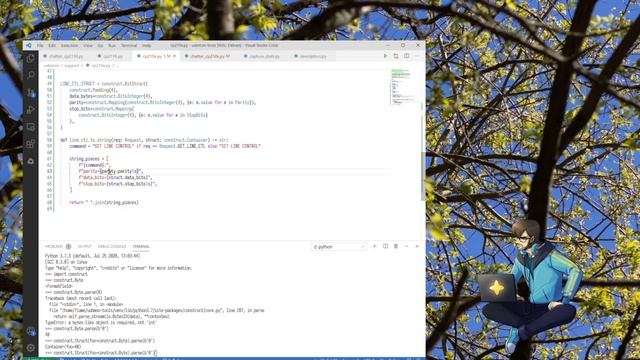Click the 'def line_ctl_to_string' line 58
Image resolution: width=640 pixels, height=360 pixels.
coord(144,140)
